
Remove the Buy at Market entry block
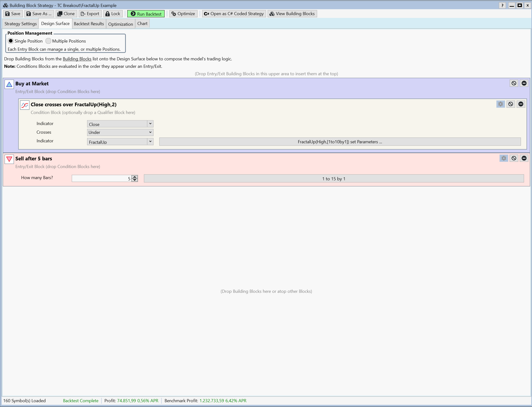(x=524, y=83)
